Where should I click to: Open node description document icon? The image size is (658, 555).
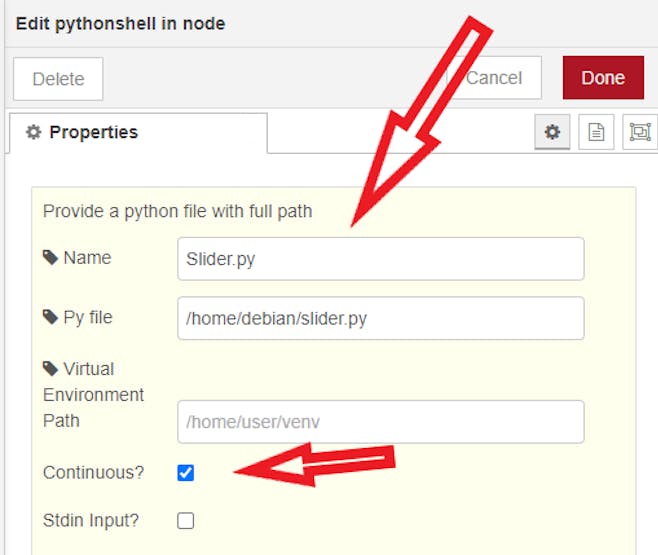coord(596,132)
